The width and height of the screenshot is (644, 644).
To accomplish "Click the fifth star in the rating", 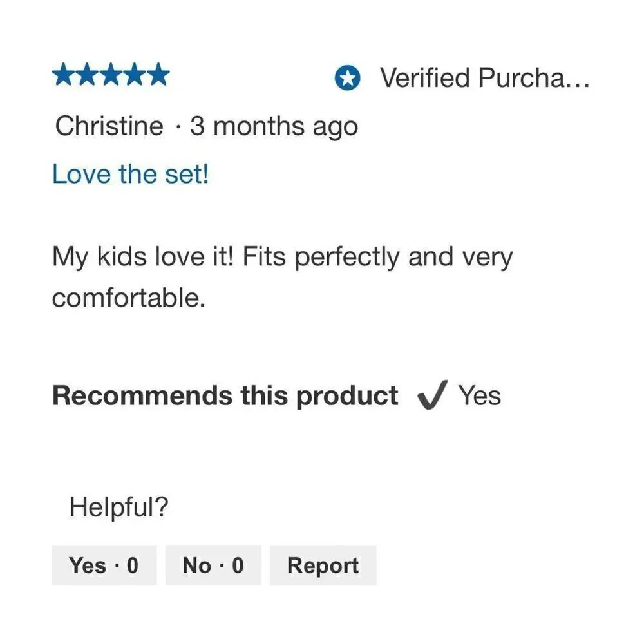I will [158, 75].
